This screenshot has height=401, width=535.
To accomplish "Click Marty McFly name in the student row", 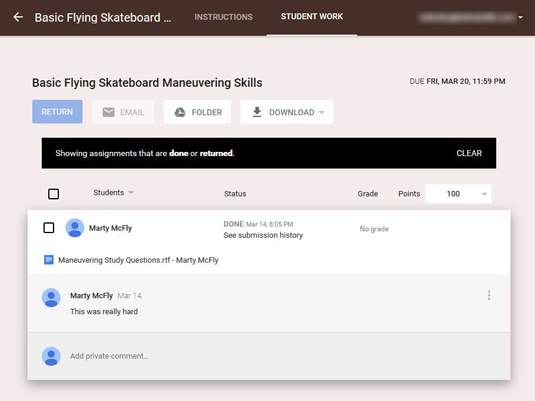I will click(x=110, y=228).
